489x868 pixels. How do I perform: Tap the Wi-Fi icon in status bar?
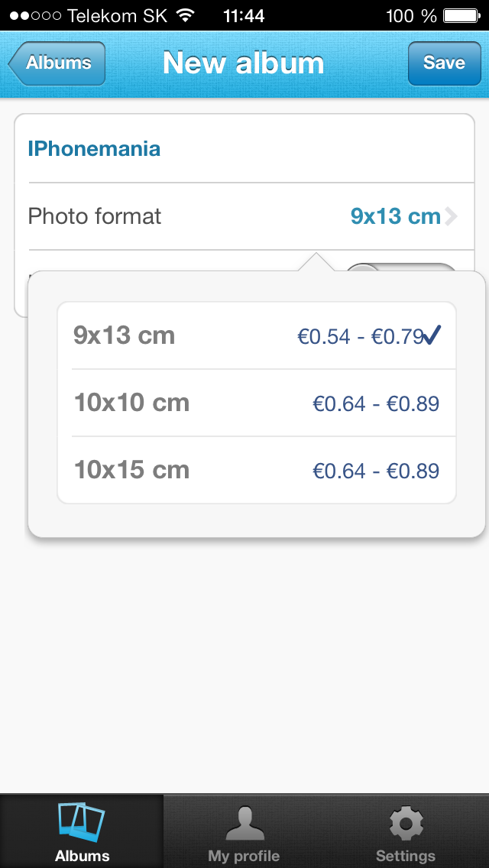[x=185, y=15]
